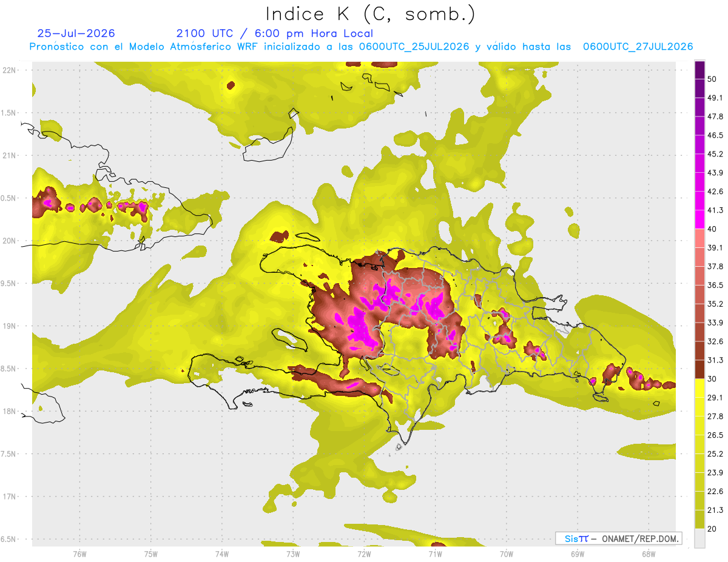Screen dimensions: 728x562
Task: Click the 27.8 colorbar label
Action: 715,416
